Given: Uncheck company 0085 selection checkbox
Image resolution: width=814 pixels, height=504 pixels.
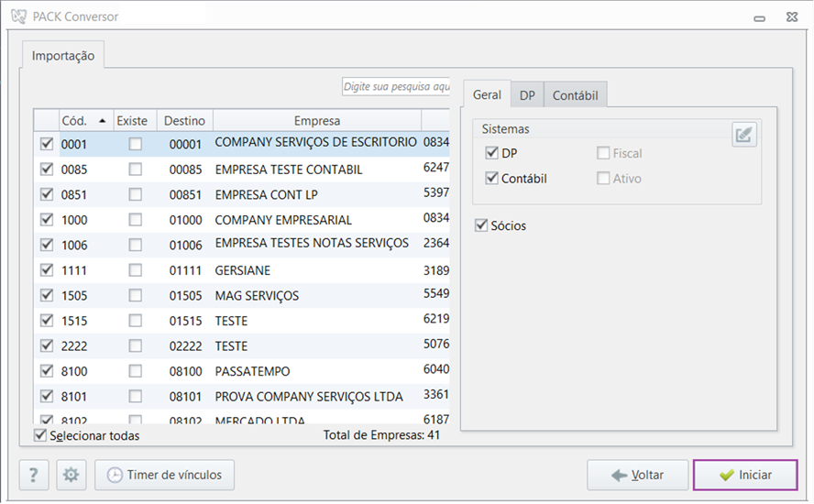Looking at the screenshot, I should tap(47, 170).
